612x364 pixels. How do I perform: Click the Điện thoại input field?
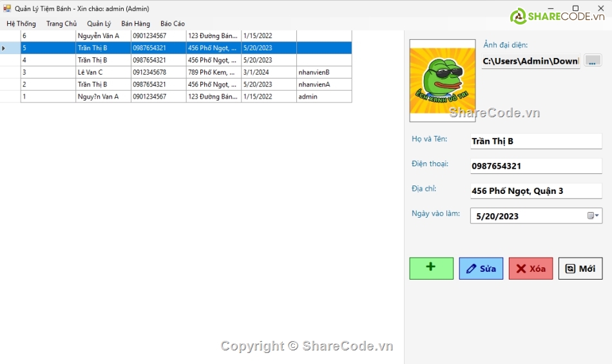tap(535, 166)
